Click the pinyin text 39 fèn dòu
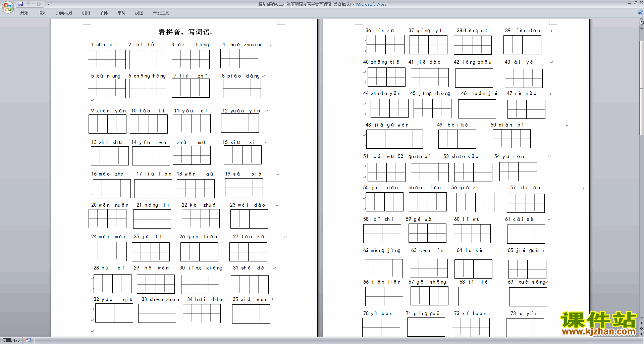Image resolution: width=644 pixels, height=344 pixels. (x=523, y=31)
